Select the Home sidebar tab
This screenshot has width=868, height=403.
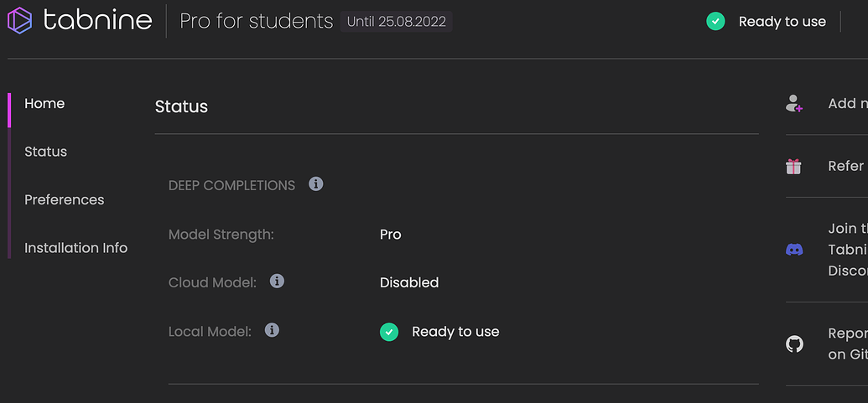(x=44, y=104)
